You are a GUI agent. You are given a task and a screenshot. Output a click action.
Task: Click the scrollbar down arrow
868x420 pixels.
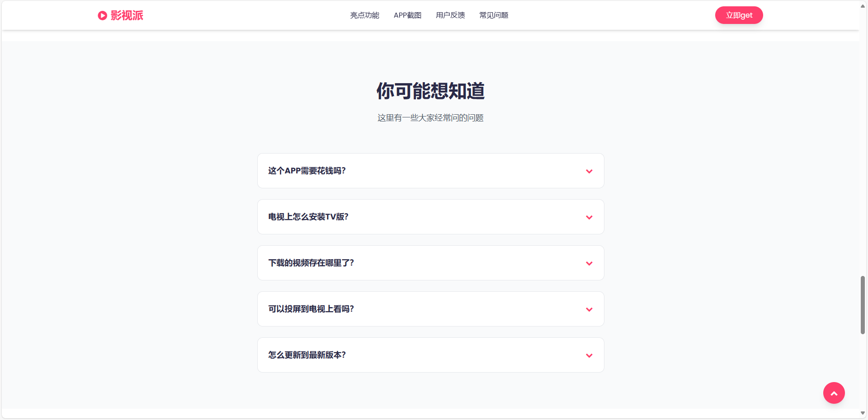[863, 413]
